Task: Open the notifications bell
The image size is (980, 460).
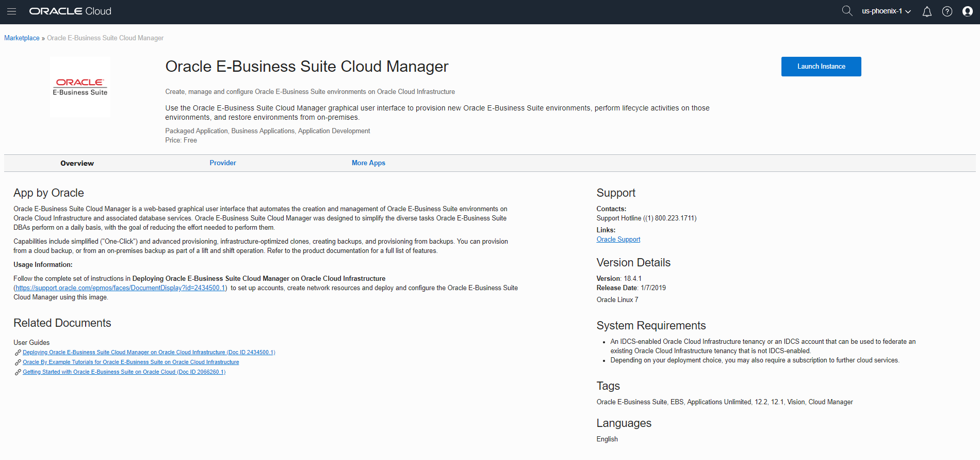Action: click(927, 11)
